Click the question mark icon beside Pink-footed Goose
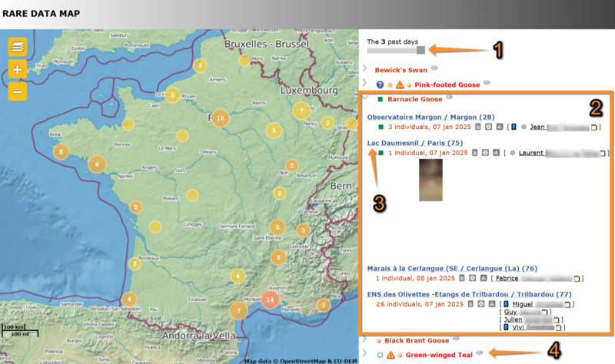The image size is (615, 364). coord(380,84)
